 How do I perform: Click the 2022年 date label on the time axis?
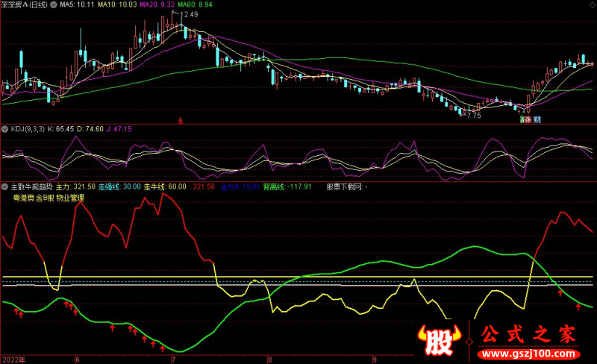pyautogui.click(x=13, y=359)
